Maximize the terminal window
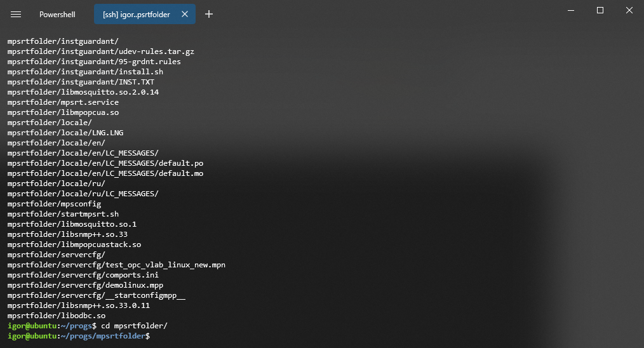 click(600, 10)
